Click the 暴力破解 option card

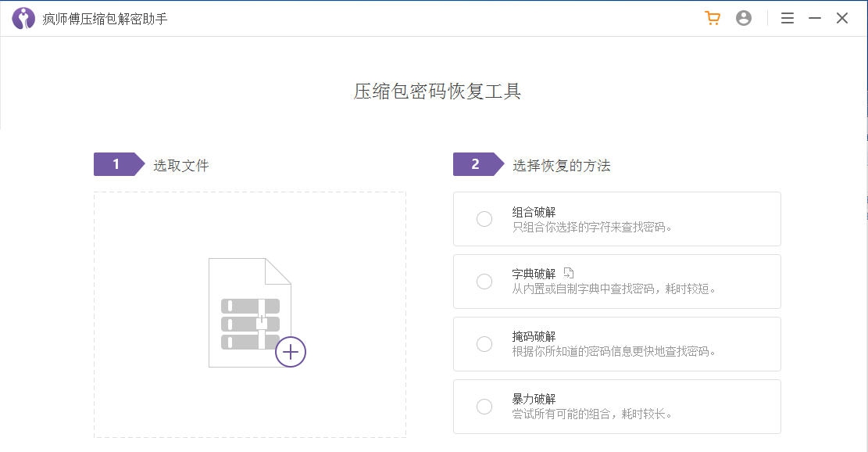tap(616, 407)
